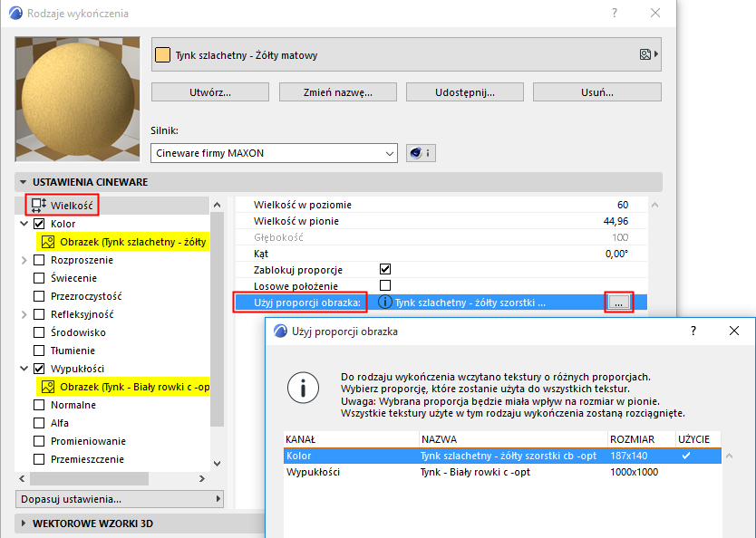Click the Wielkość size icon in channel list

pyautogui.click(x=39, y=206)
